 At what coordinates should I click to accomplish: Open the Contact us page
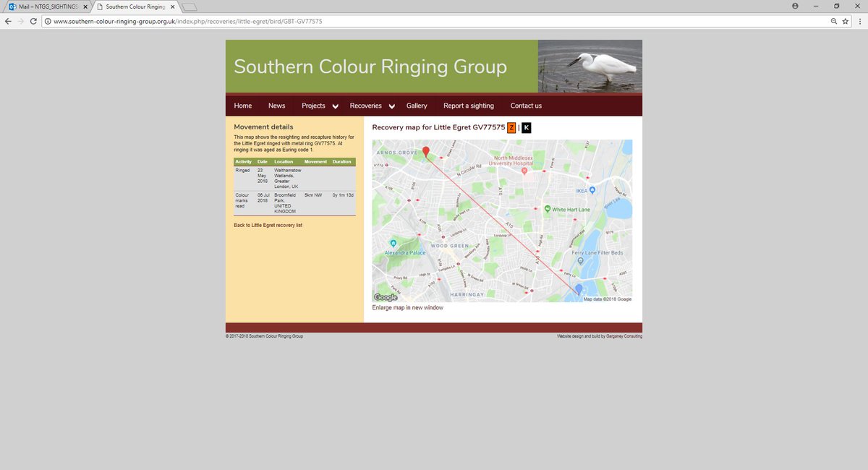526,106
